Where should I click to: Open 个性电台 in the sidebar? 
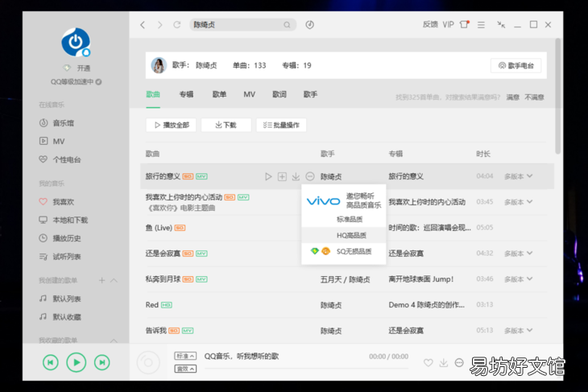point(60,159)
